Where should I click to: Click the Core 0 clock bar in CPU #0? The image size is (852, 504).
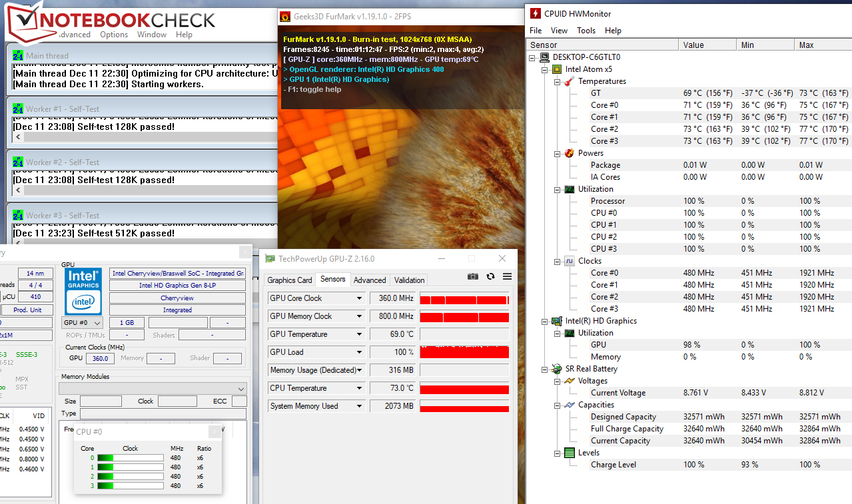pyautogui.click(x=130, y=457)
